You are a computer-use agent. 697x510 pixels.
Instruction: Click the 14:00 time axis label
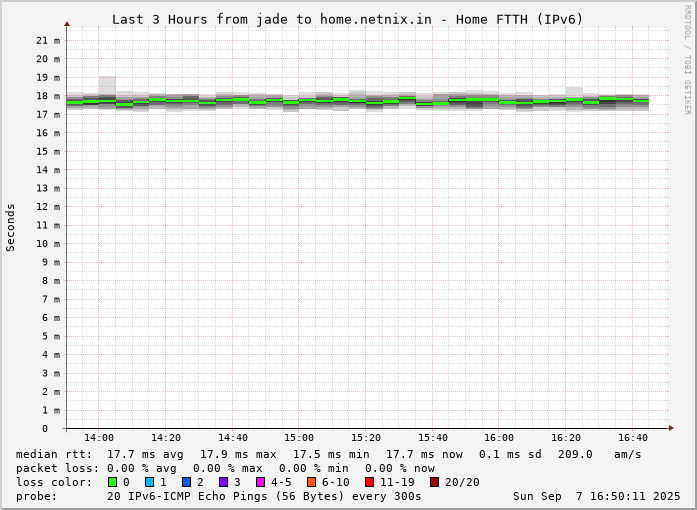pos(99,438)
